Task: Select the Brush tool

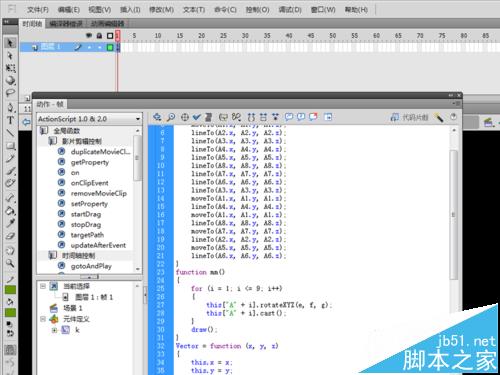Action: [10, 171]
